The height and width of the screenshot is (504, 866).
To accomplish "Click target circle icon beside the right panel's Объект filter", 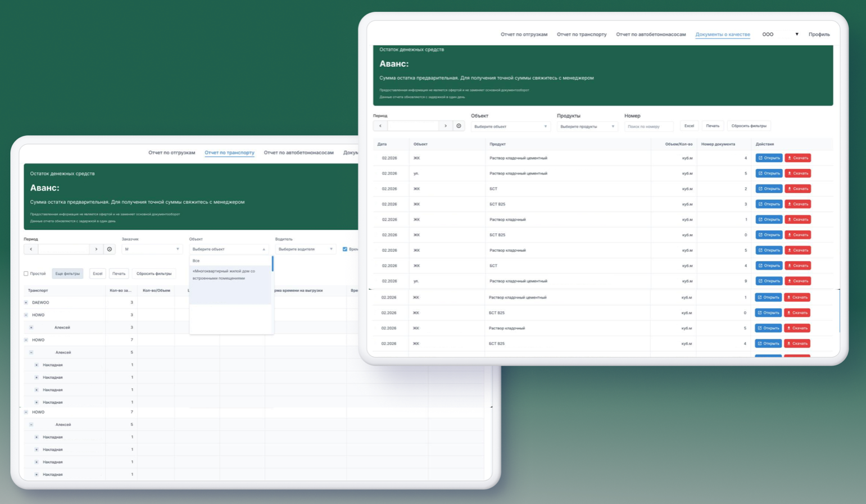I will pyautogui.click(x=459, y=126).
